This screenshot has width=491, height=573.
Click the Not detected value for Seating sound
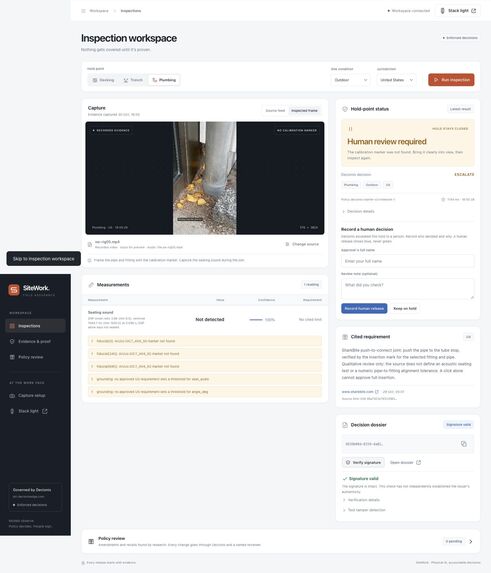click(210, 319)
